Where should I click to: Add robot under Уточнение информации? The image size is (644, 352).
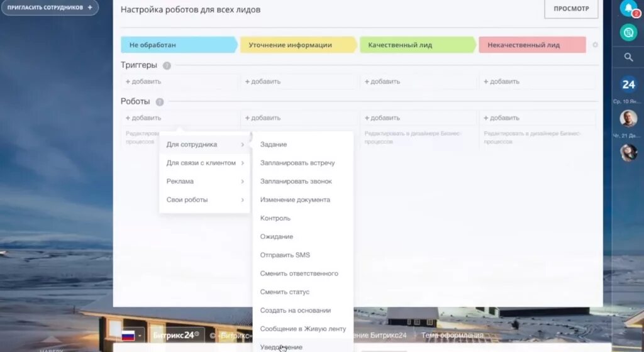(263, 118)
